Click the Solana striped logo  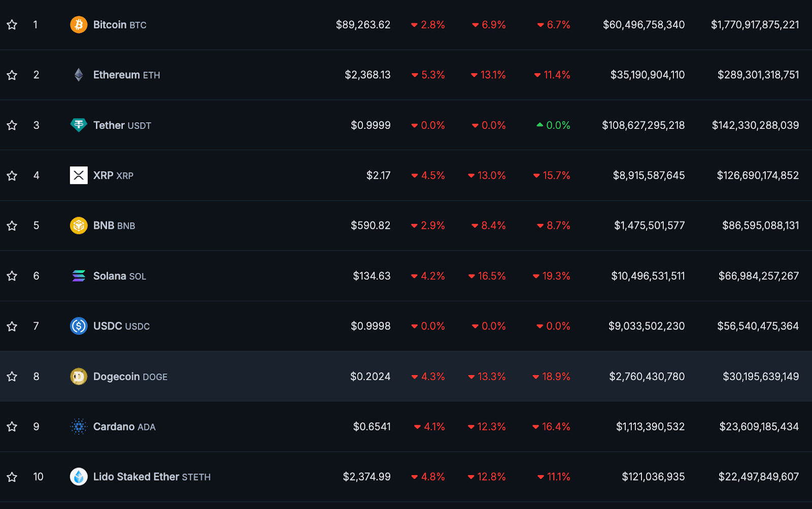(x=79, y=276)
